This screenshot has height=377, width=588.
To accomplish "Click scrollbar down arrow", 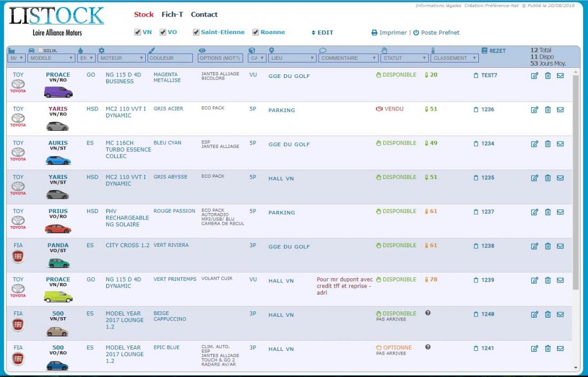I will [576, 368].
